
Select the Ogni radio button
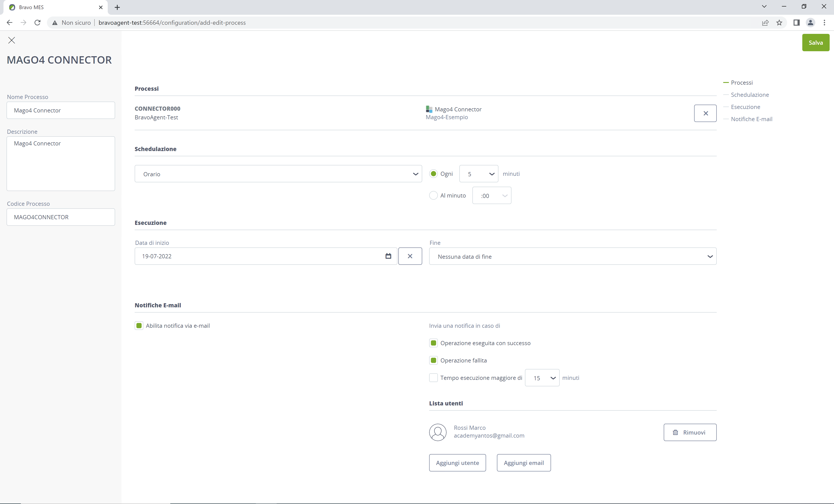pyautogui.click(x=433, y=173)
